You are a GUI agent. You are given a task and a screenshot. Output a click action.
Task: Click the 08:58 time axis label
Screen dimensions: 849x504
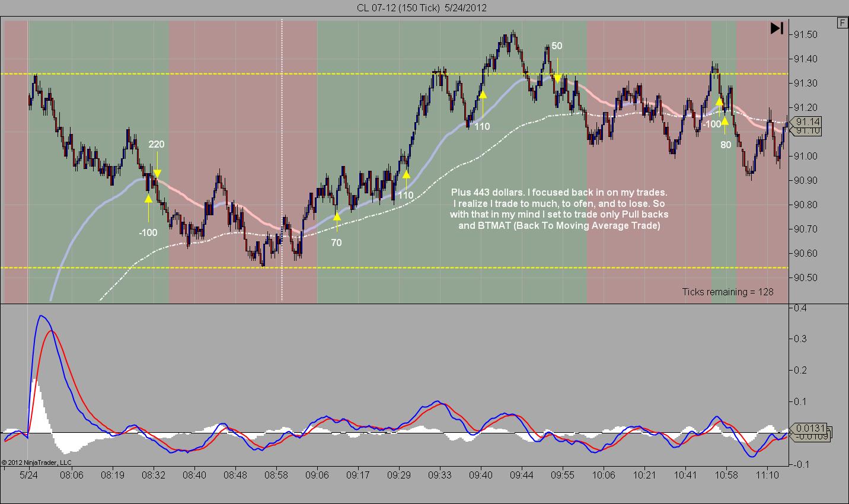pyautogui.click(x=276, y=475)
